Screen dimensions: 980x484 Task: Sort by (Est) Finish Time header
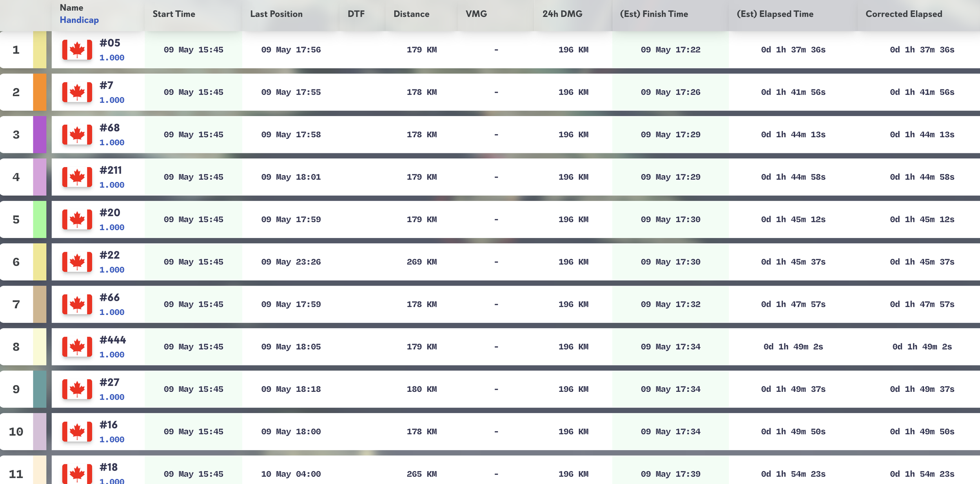(x=654, y=14)
